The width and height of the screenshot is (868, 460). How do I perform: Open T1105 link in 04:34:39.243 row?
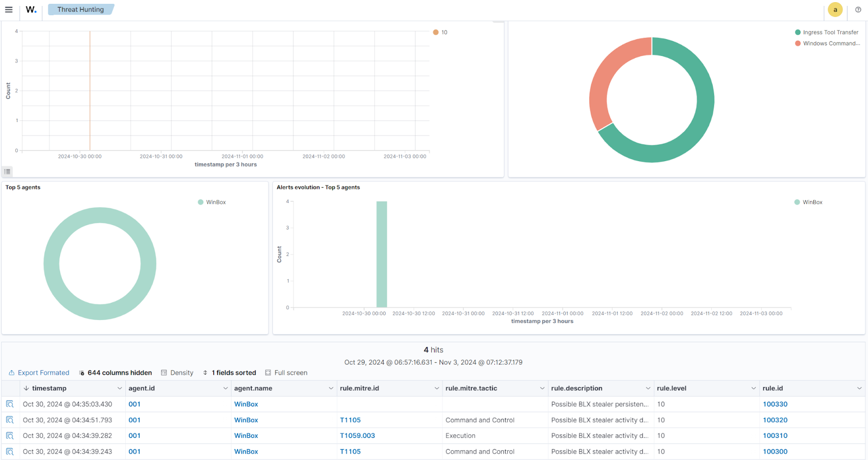350,451
